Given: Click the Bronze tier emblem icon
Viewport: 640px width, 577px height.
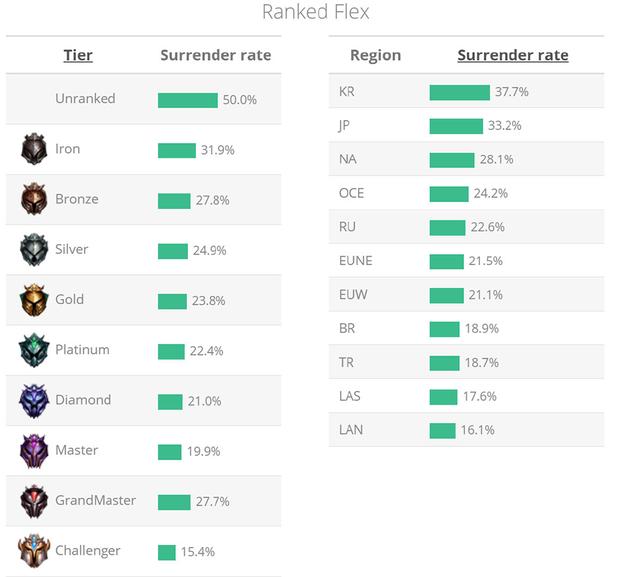Looking at the screenshot, I should (x=34, y=199).
